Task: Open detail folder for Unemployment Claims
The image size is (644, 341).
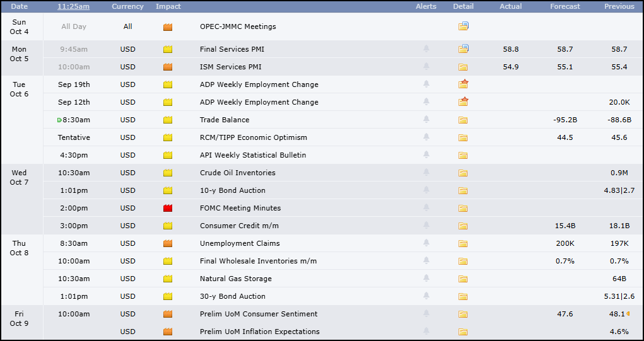Action: pos(463,243)
